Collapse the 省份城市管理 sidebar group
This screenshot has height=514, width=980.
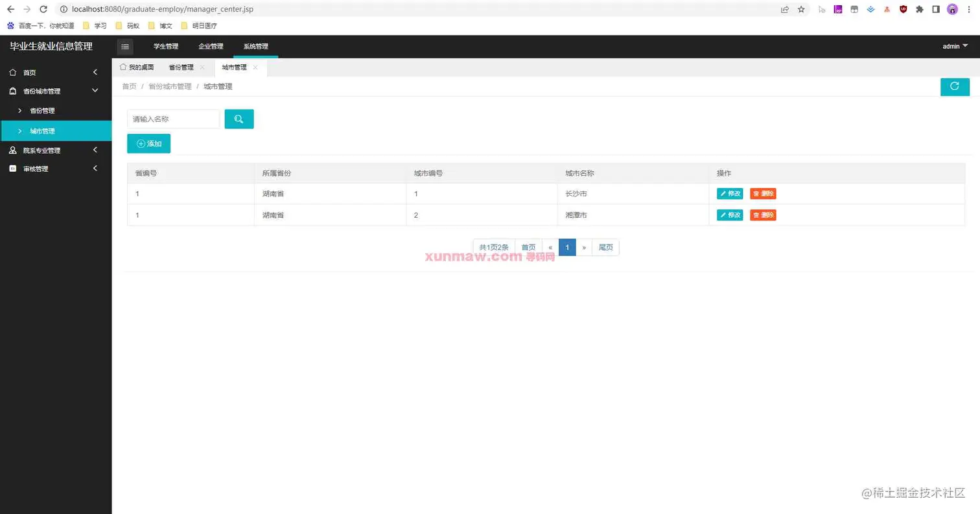tap(95, 91)
